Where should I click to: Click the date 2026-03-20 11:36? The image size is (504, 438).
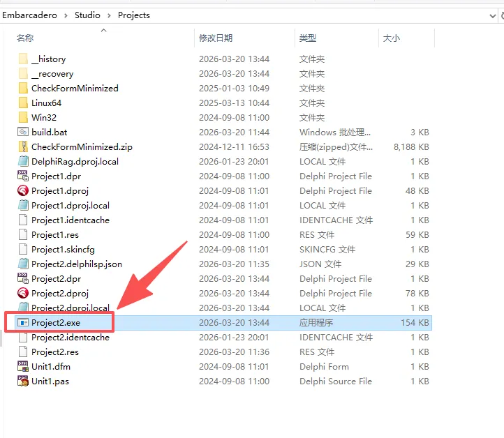234,352
